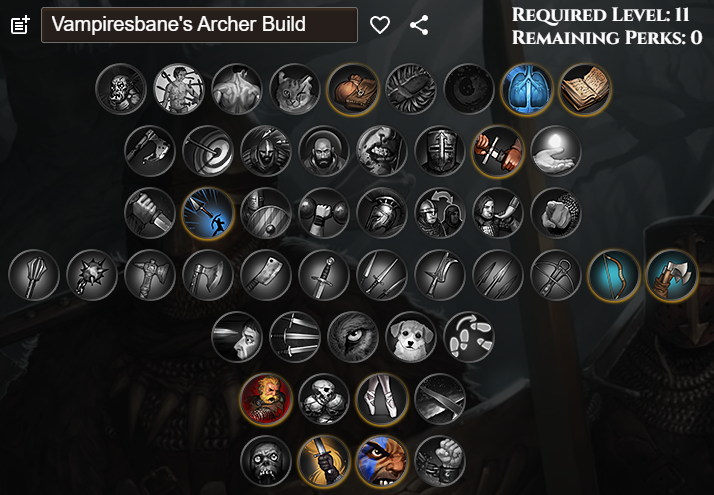
Task: Toggle the blue lungs perk
Action: pyautogui.click(x=527, y=89)
